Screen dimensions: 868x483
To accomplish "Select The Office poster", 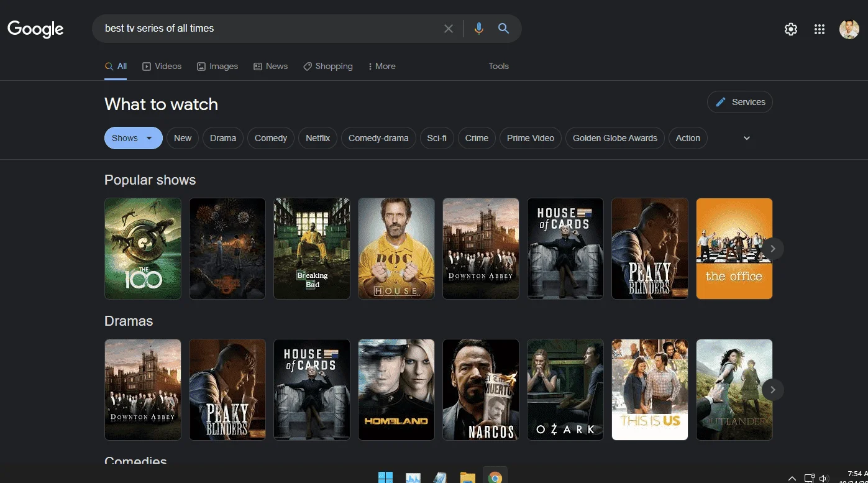I will coord(734,249).
